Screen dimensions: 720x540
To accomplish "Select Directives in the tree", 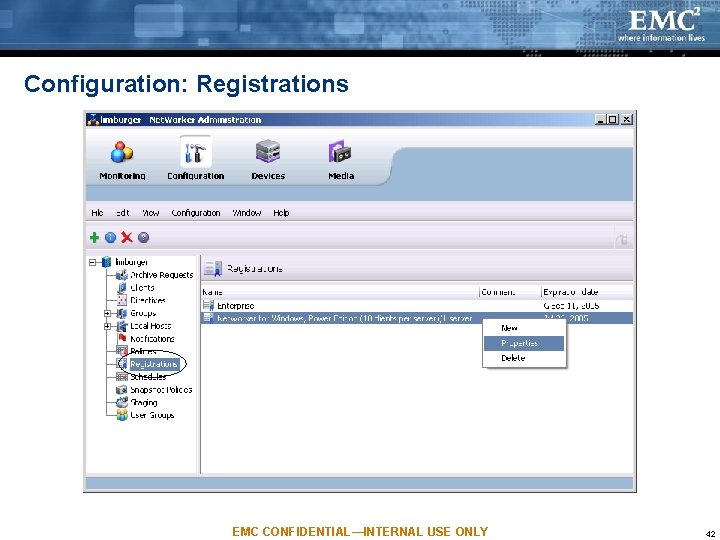I will coord(148,300).
